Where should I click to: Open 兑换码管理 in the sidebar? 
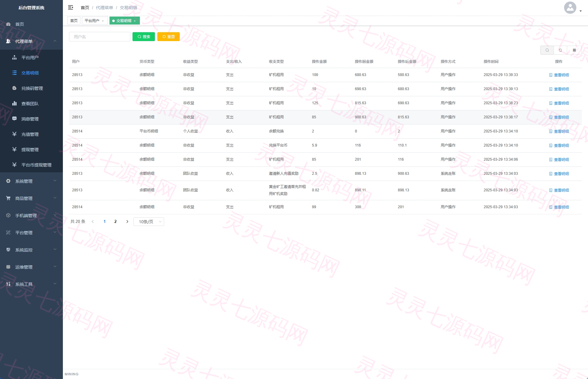31,88
